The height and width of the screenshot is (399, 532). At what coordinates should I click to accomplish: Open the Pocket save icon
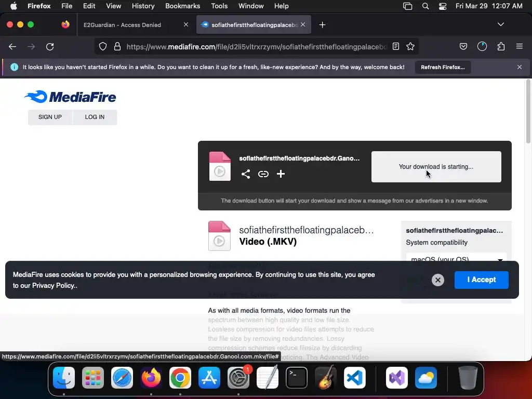[x=463, y=46]
